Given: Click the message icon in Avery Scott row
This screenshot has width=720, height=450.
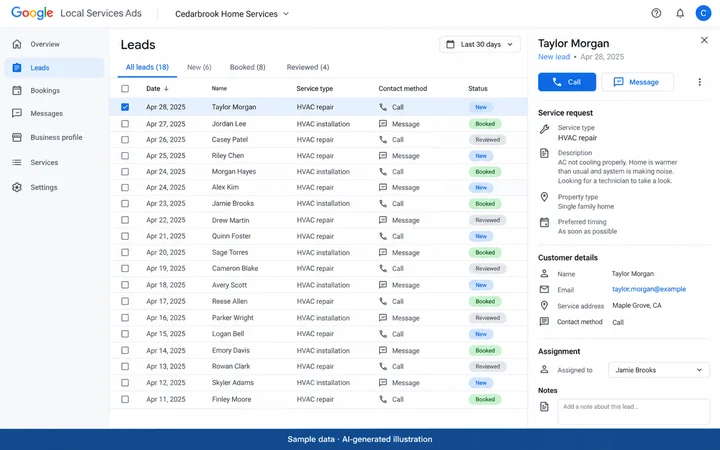Looking at the screenshot, I should [x=383, y=285].
